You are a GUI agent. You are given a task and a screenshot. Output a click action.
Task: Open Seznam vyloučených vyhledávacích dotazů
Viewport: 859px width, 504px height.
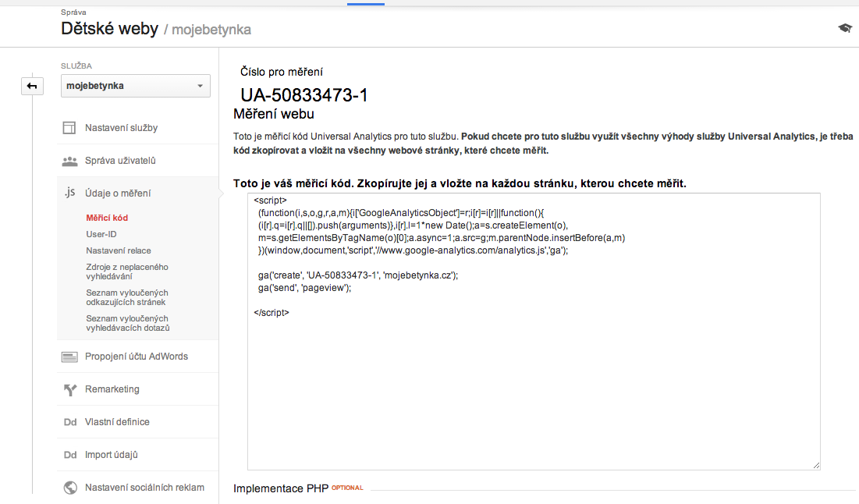pos(126,323)
